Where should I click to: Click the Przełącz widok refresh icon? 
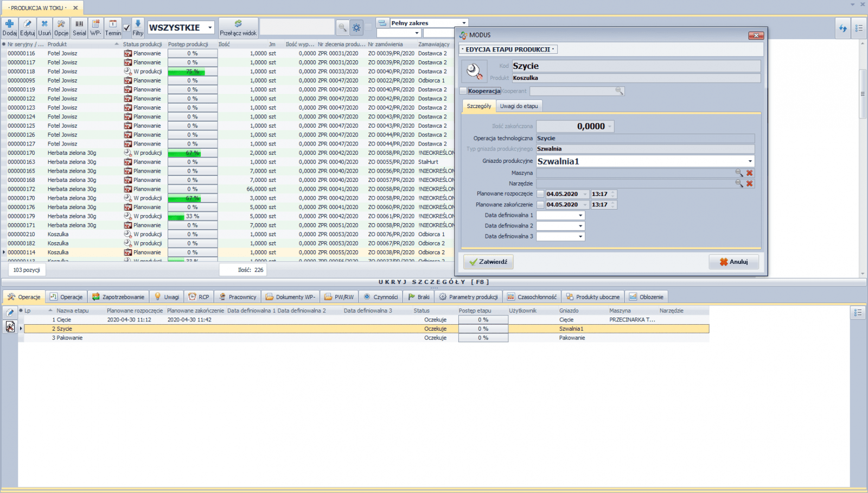click(x=238, y=24)
